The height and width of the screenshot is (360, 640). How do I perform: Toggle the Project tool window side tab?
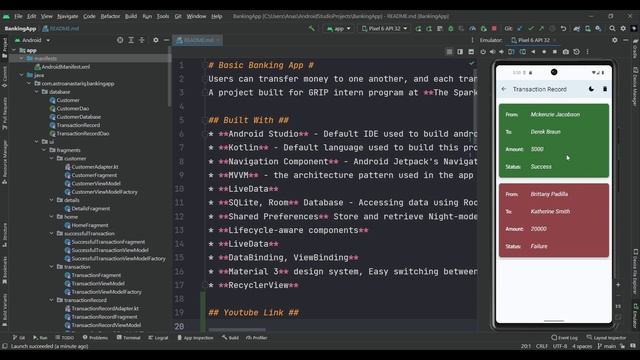4,48
